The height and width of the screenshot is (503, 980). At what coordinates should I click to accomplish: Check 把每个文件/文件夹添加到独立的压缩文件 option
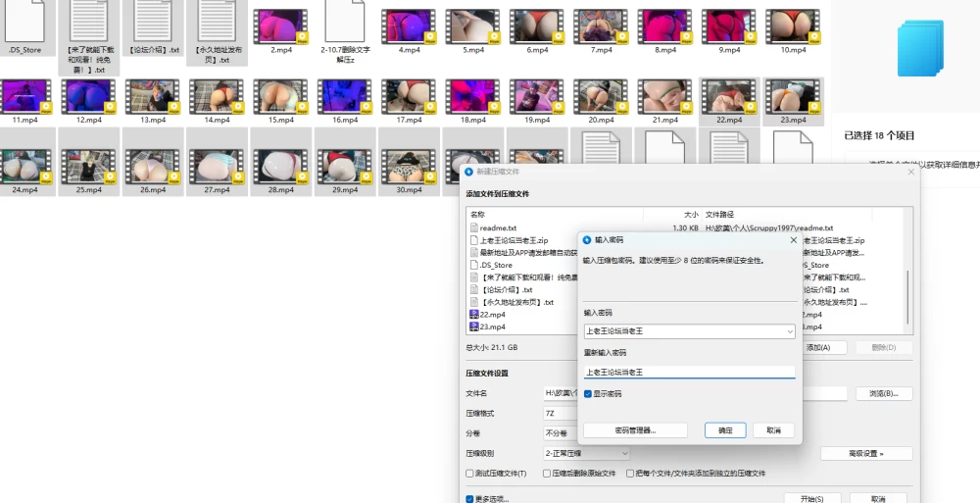coord(630,474)
